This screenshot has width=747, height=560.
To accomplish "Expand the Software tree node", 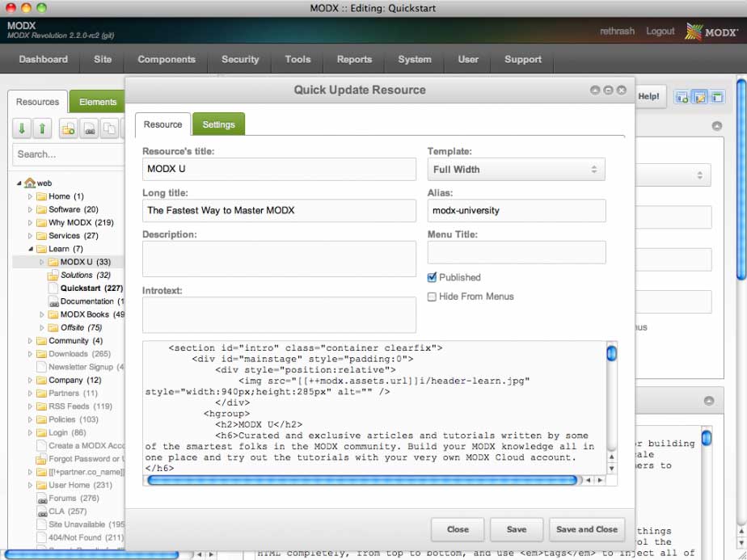I will pyautogui.click(x=30, y=209).
